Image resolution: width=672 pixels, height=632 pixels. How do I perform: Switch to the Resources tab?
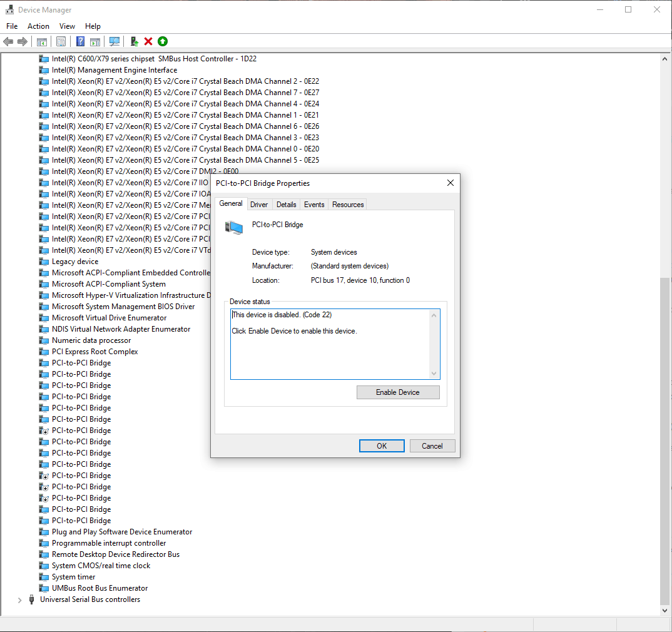point(348,205)
